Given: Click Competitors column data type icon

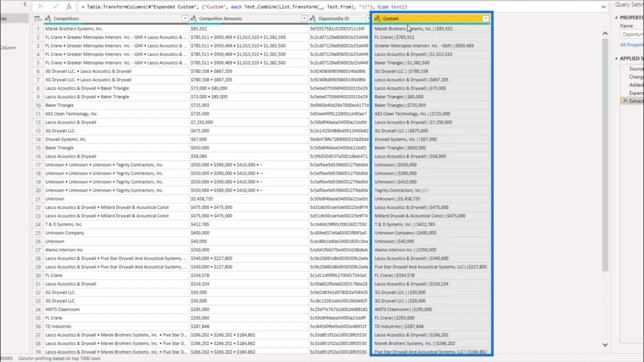Looking at the screenshot, I should tap(48, 18).
